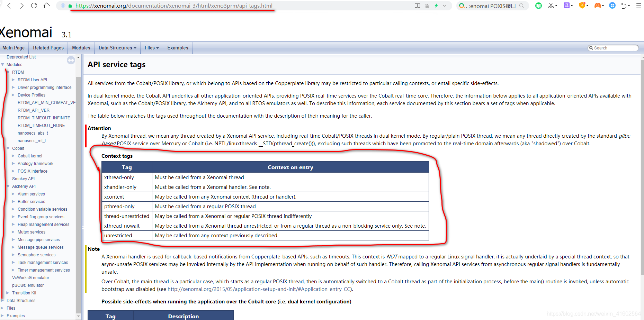This screenshot has height=320, width=644.
Task: Open Data Structures in the sidebar tree
Action: (21, 301)
